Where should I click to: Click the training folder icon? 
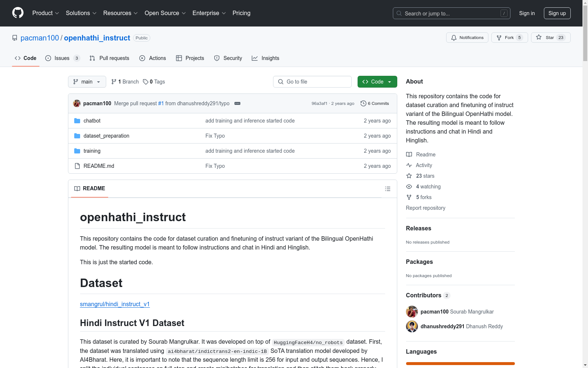77,151
